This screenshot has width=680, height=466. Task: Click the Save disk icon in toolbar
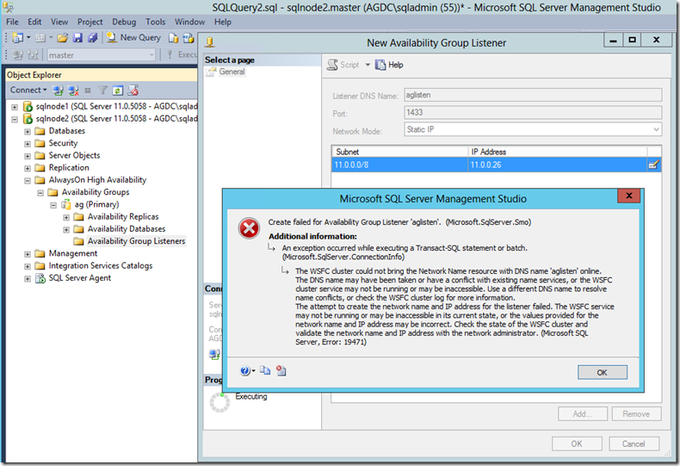point(78,38)
